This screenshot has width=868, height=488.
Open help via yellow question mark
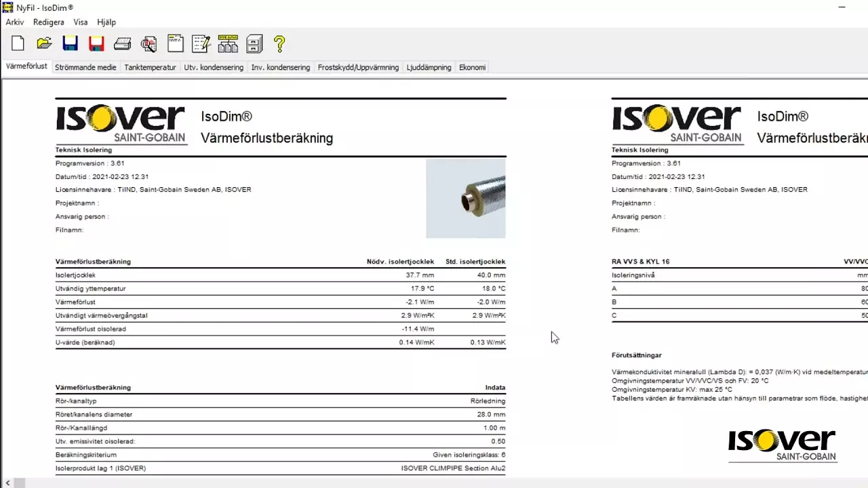coord(279,44)
